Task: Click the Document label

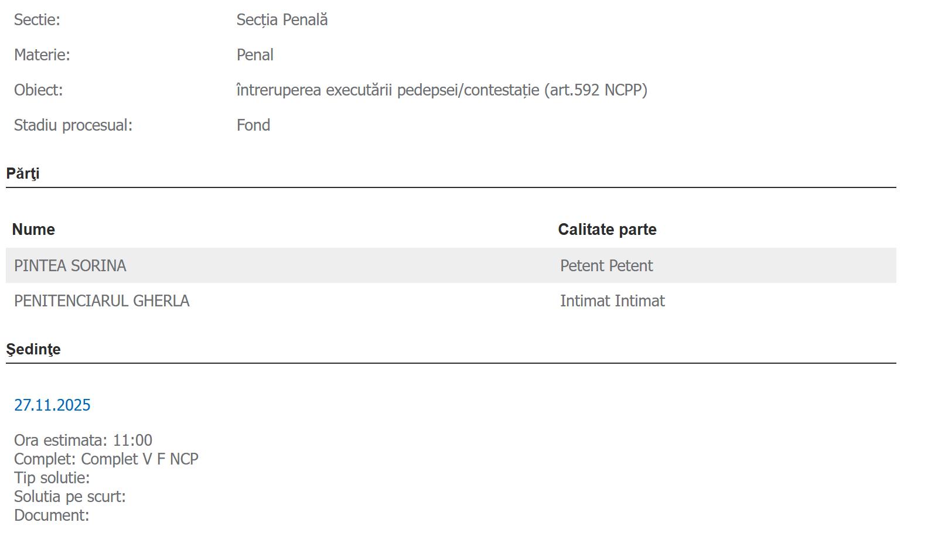Action: (x=52, y=515)
